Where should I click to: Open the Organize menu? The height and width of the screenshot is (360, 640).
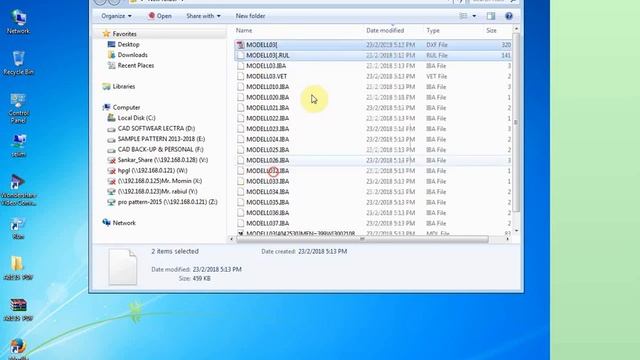116,16
